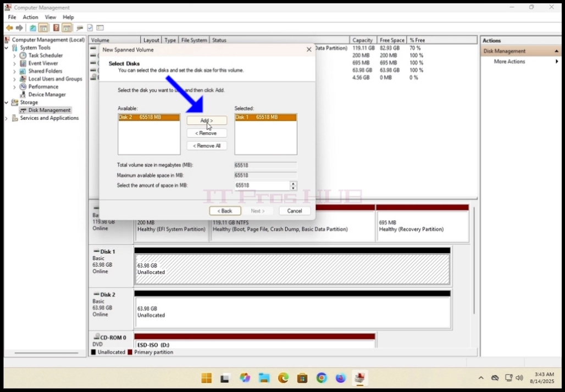
Task: Open the Action menu
Action: tap(30, 17)
